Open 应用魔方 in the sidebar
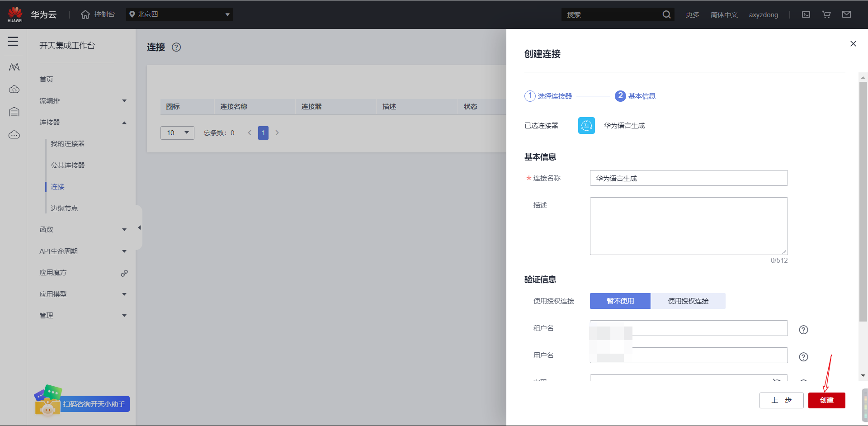868x426 pixels. 53,273
